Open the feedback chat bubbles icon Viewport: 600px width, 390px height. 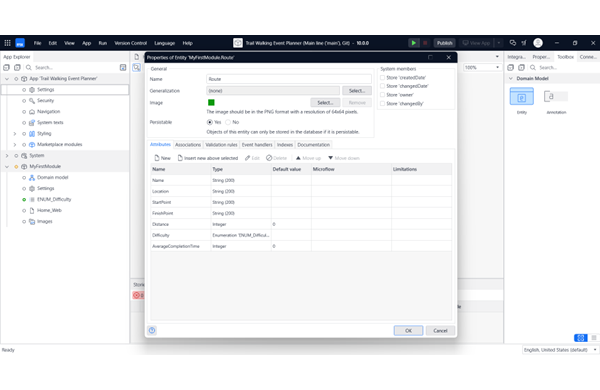click(x=513, y=43)
